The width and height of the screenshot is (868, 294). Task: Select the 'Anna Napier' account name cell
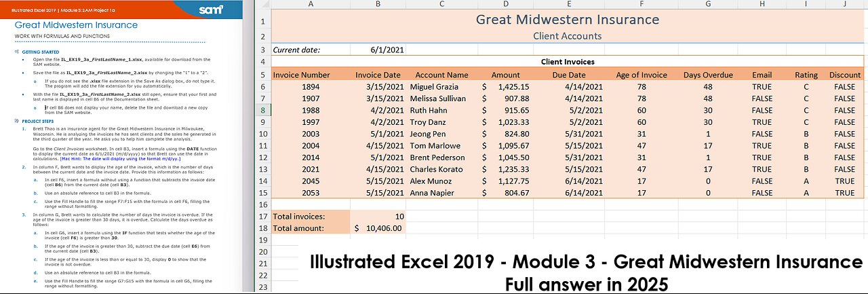(x=441, y=193)
